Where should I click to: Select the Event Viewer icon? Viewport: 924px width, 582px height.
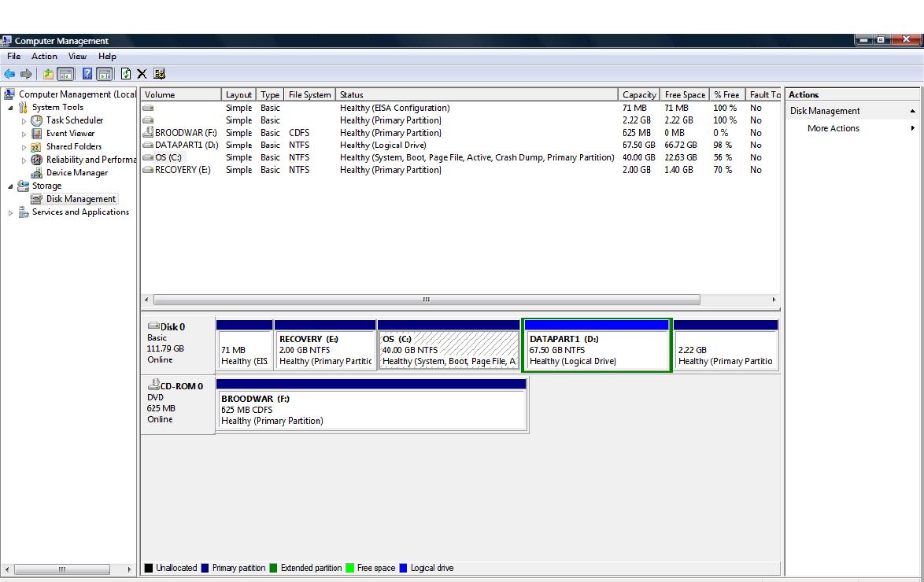(x=36, y=133)
